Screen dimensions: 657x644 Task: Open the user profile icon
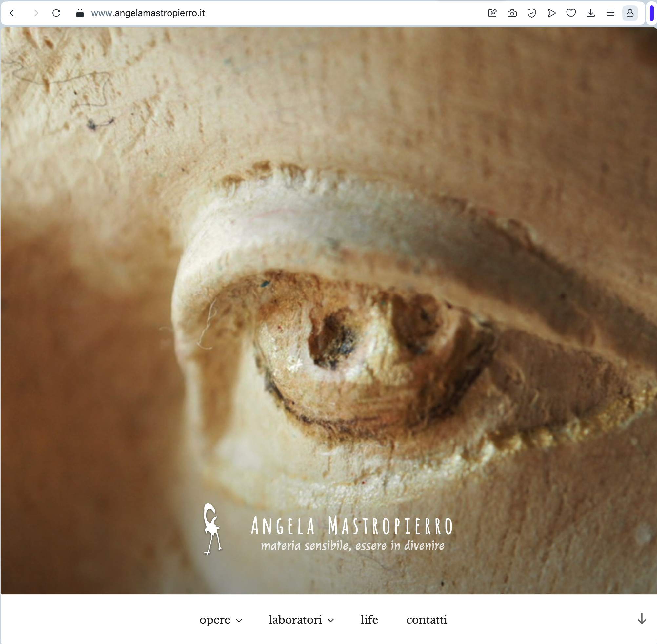(630, 13)
